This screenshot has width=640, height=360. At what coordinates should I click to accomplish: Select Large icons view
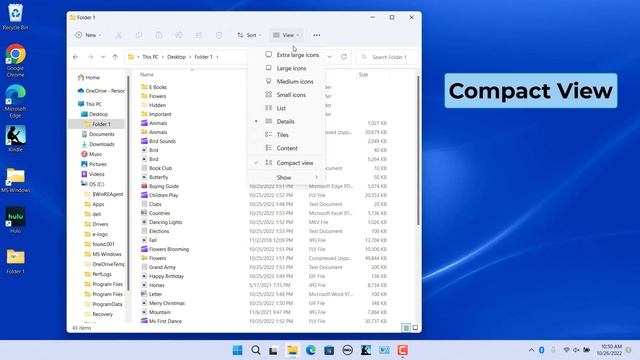[286, 68]
